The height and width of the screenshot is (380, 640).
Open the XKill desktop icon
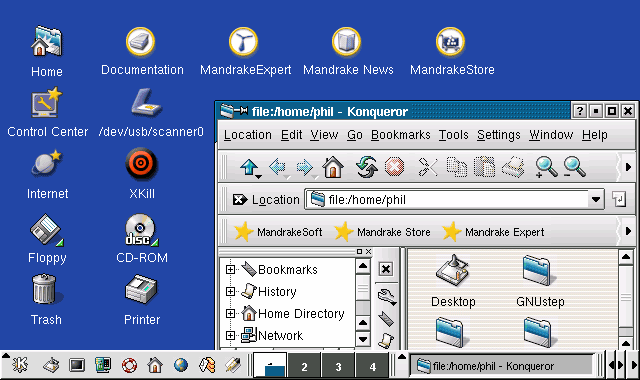pos(141,174)
